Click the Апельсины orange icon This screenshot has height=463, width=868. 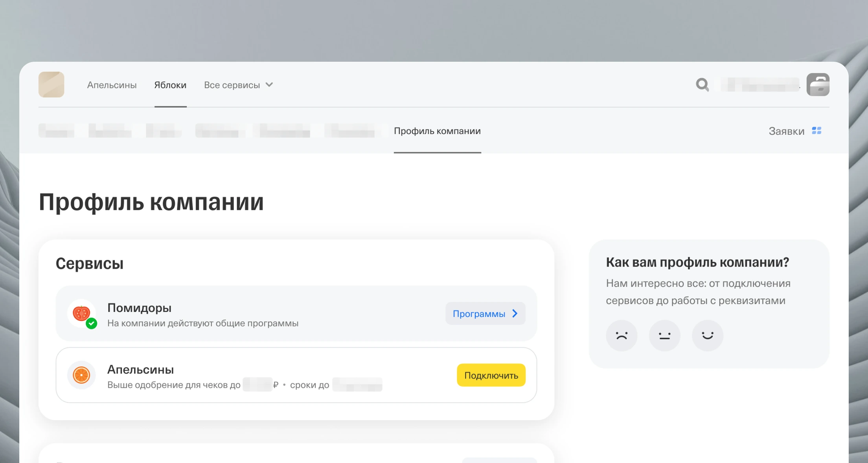point(82,375)
